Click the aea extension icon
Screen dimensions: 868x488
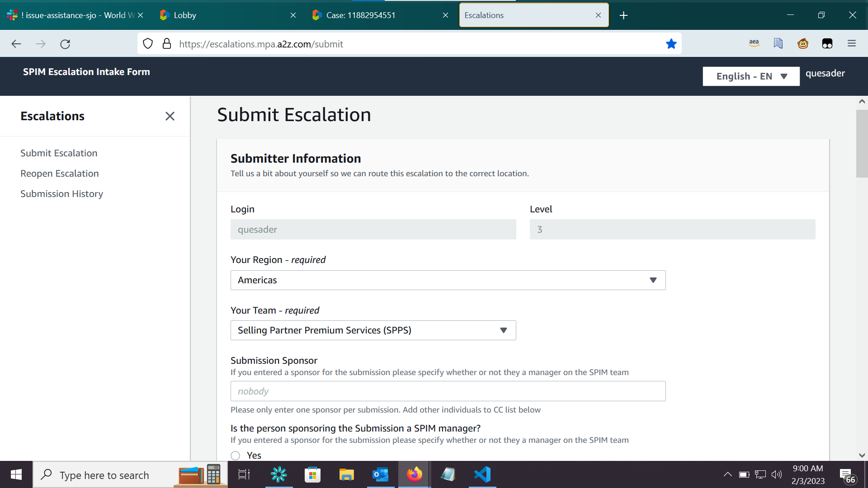coord(754,44)
